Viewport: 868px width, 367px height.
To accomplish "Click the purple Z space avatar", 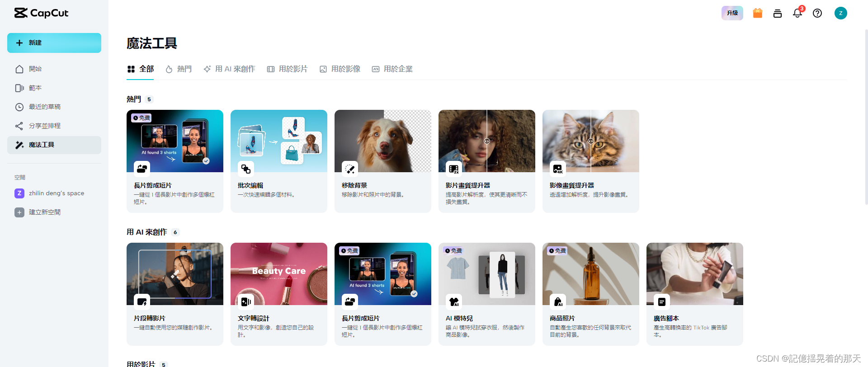I will click(19, 193).
